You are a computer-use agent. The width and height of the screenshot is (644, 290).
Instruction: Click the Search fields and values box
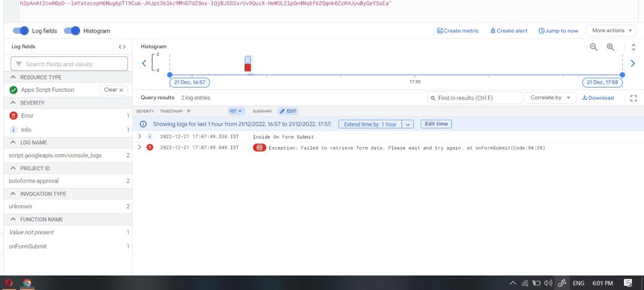pyautogui.click(x=69, y=64)
